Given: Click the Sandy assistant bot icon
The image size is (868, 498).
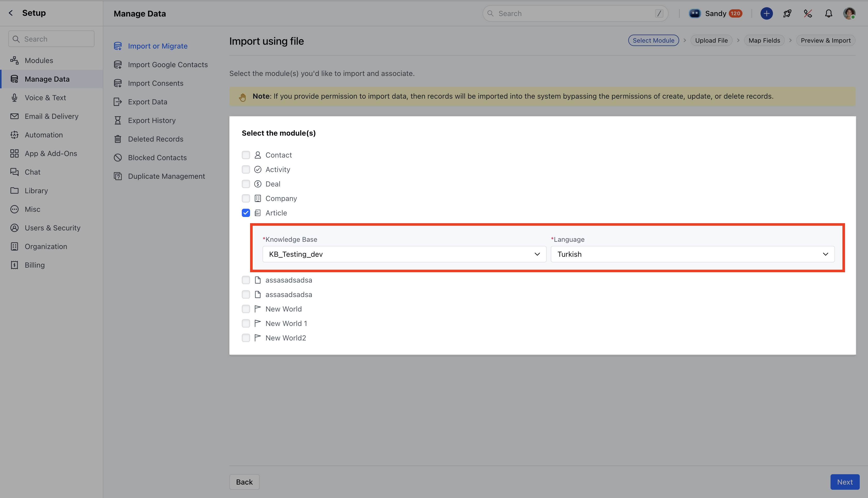Looking at the screenshot, I should [695, 13].
